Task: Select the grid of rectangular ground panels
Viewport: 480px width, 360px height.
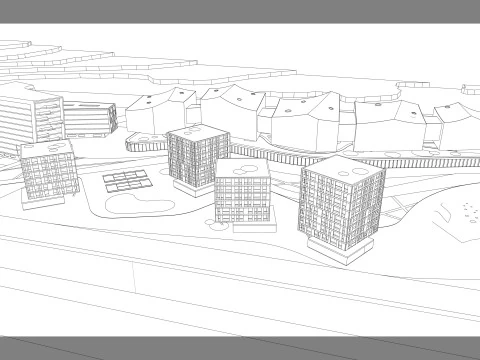Action: pyautogui.click(x=127, y=181)
